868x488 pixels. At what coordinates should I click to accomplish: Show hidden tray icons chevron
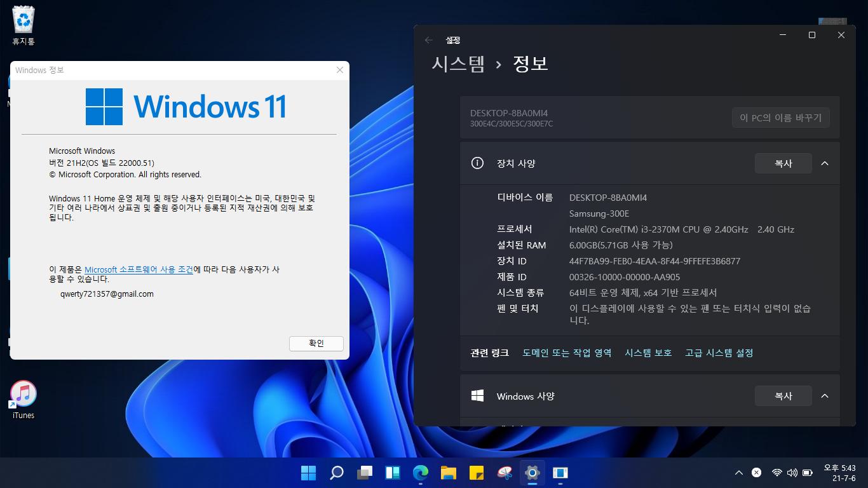click(738, 473)
